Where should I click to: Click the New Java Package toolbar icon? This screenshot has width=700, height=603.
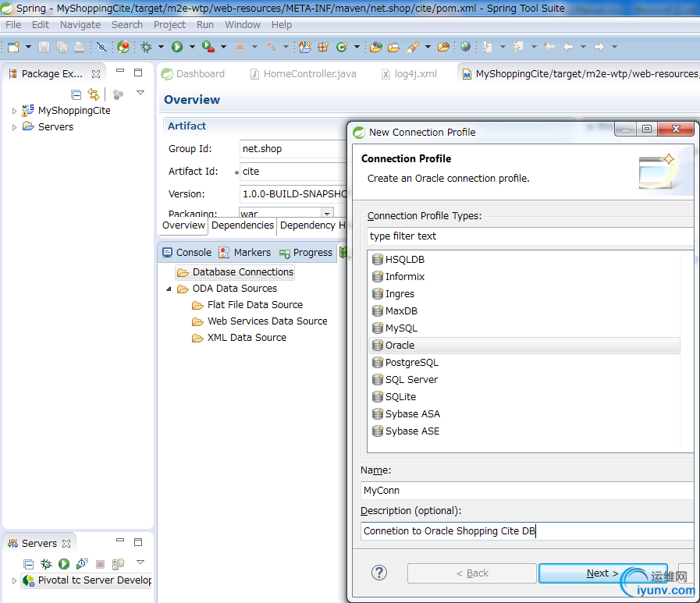coord(324,47)
